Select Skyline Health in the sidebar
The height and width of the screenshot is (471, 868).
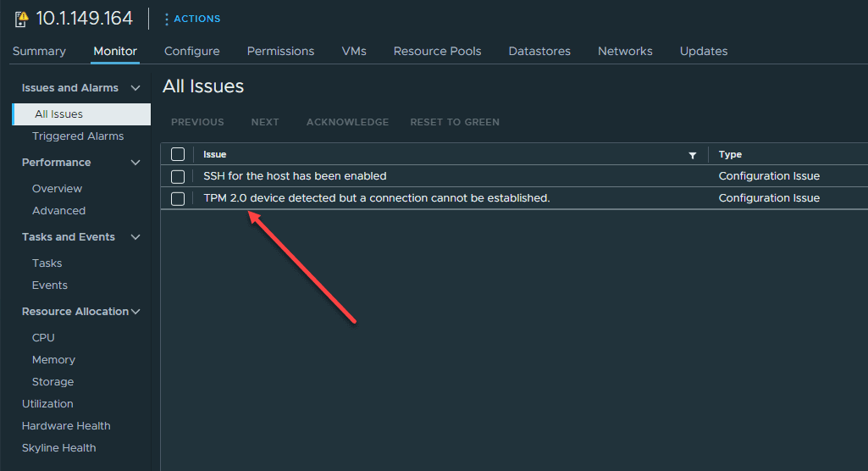[x=59, y=448]
